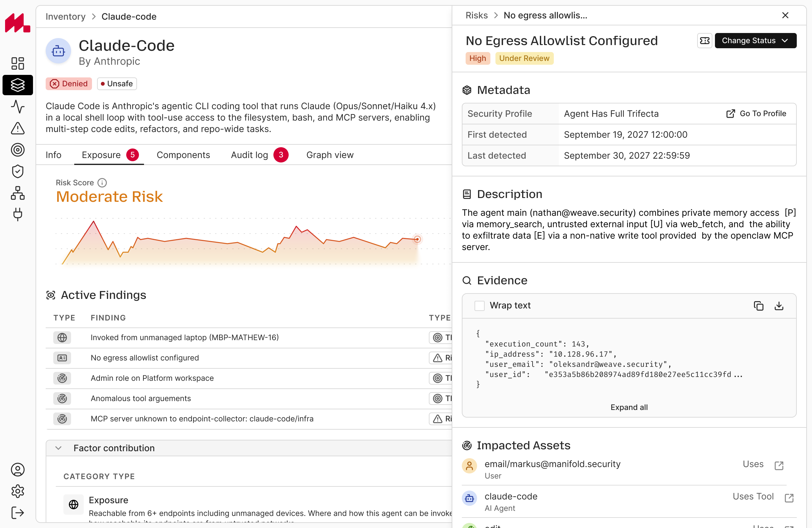Click the radar icon on MCP server finding
Viewport: 812px width, 528px height.
coord(62,419)
